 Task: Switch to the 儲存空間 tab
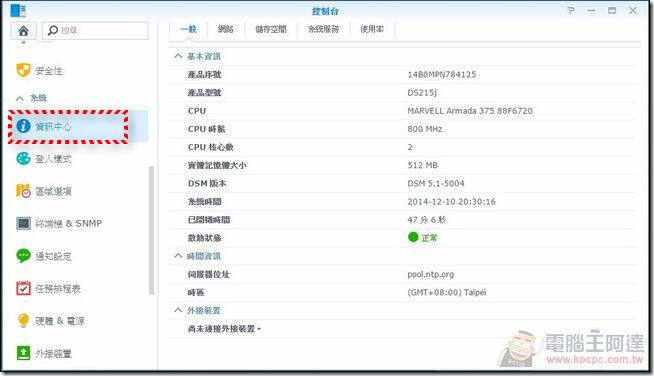coord(271,29)
